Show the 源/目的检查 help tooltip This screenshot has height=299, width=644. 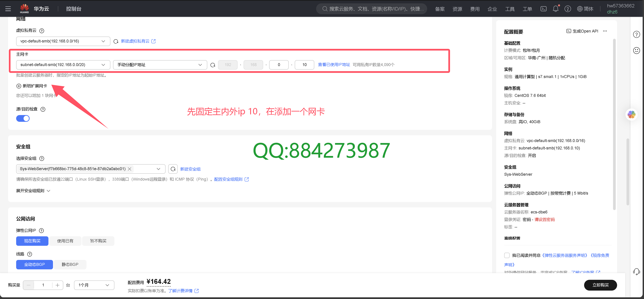point(43,109)
